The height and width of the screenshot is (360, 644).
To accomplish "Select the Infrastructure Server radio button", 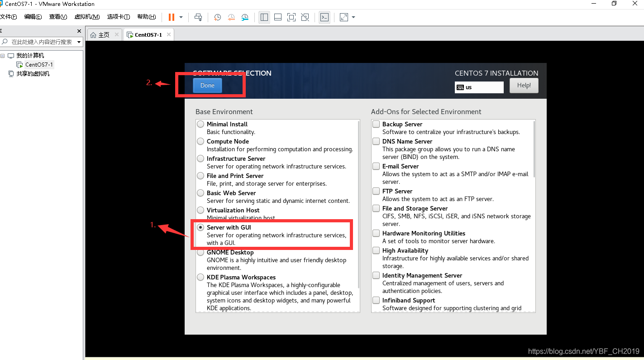I will [200, 158].
